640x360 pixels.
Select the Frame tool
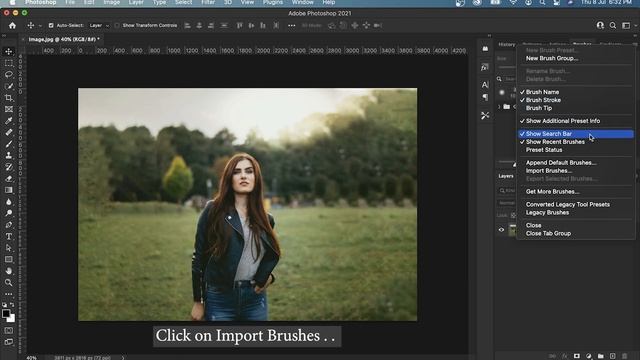9,109
